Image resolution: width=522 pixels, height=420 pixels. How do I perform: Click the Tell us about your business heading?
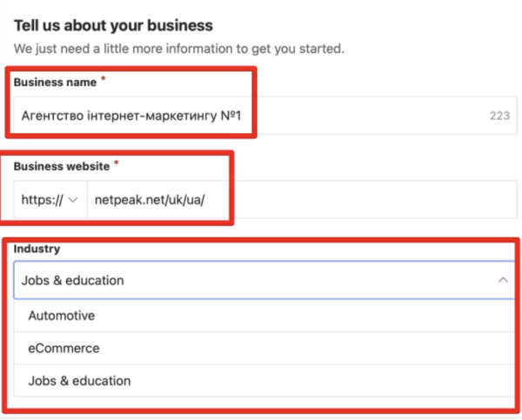point(113,25)
